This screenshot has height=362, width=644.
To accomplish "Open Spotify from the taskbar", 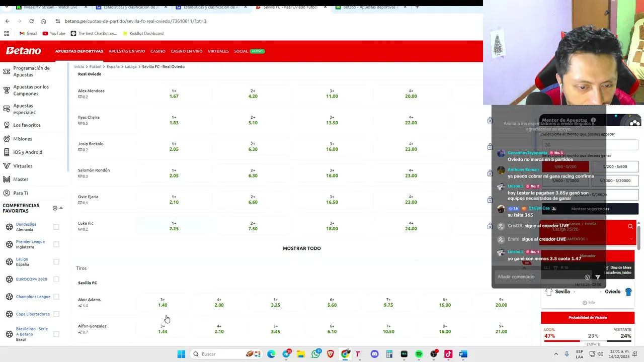I will point(419,354).
